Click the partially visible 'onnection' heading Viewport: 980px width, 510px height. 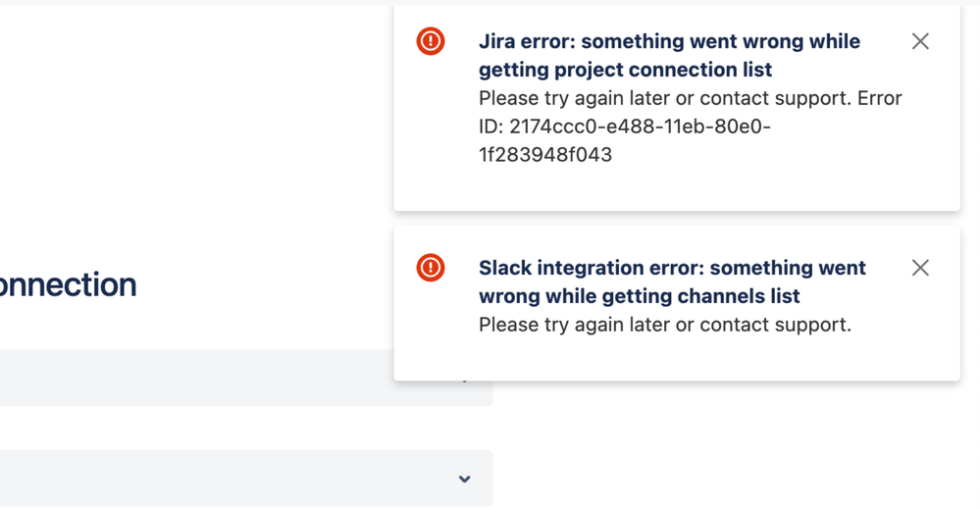(68, 285)
